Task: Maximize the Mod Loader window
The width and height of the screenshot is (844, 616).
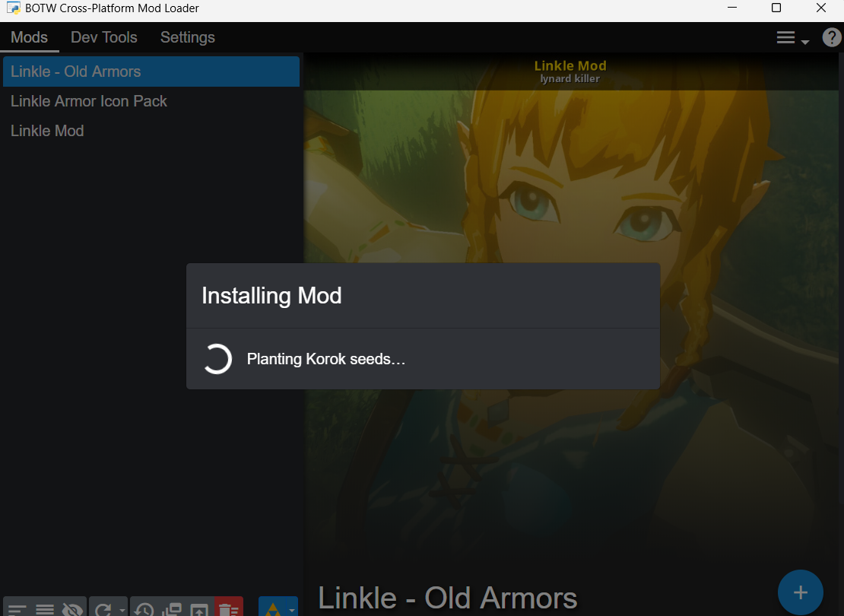Action: click(x=776, y=8)
